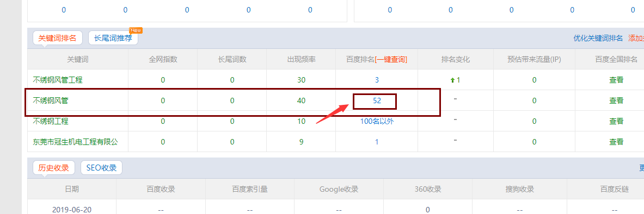Screen dimensions: 644x214
Task: Click the 全网指数 column header
Action: coord(163,59)
